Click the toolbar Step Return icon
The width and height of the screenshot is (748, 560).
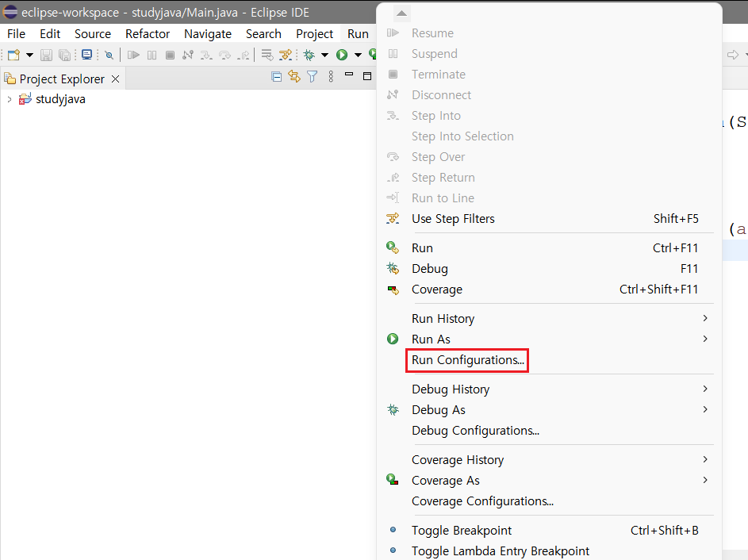click(244, 56)
